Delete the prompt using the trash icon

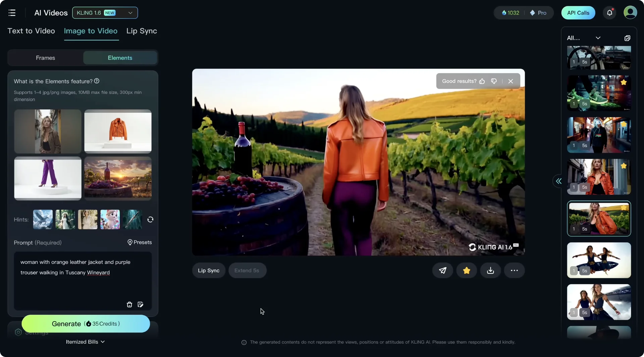[x=129, y=304]
